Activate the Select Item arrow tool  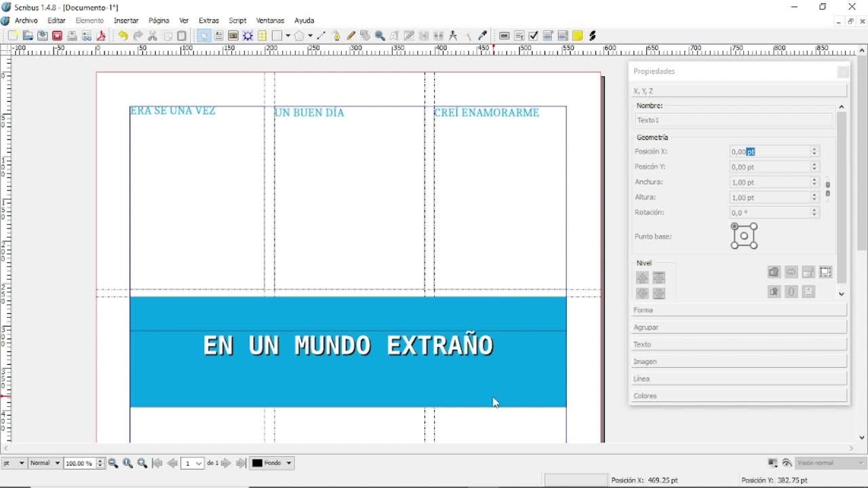point(203,36)
